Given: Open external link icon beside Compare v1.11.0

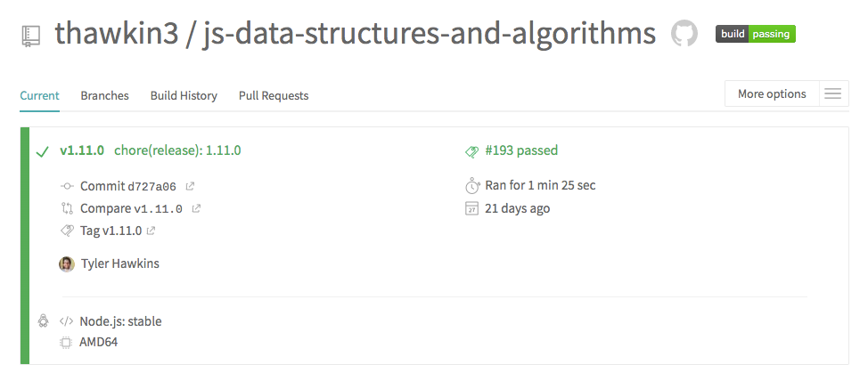Looking at the screenshot, I should click(196, 209).
